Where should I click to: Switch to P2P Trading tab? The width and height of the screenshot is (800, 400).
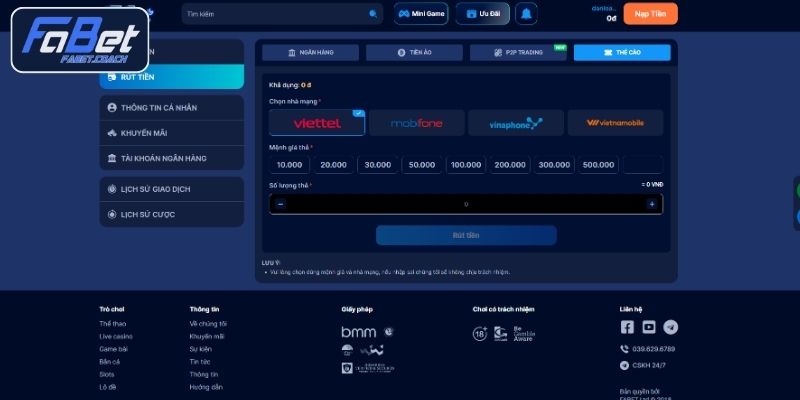518,53
